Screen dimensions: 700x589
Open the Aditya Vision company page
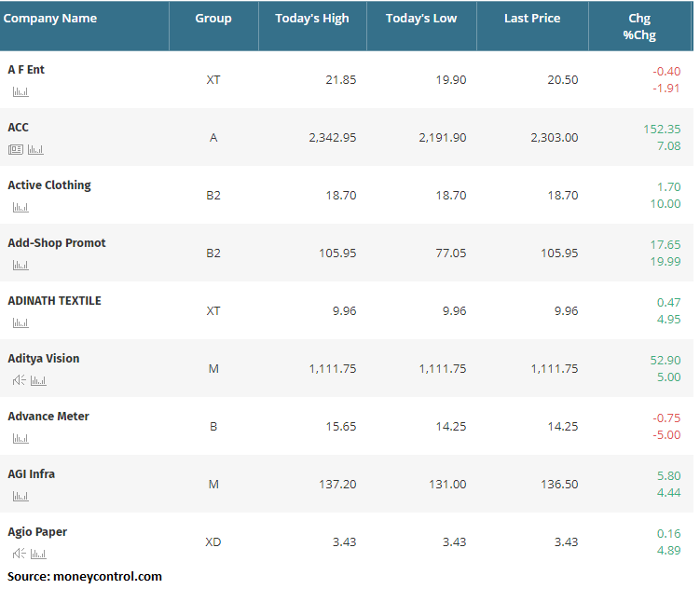pyautogui.click(x=44, y=359)
